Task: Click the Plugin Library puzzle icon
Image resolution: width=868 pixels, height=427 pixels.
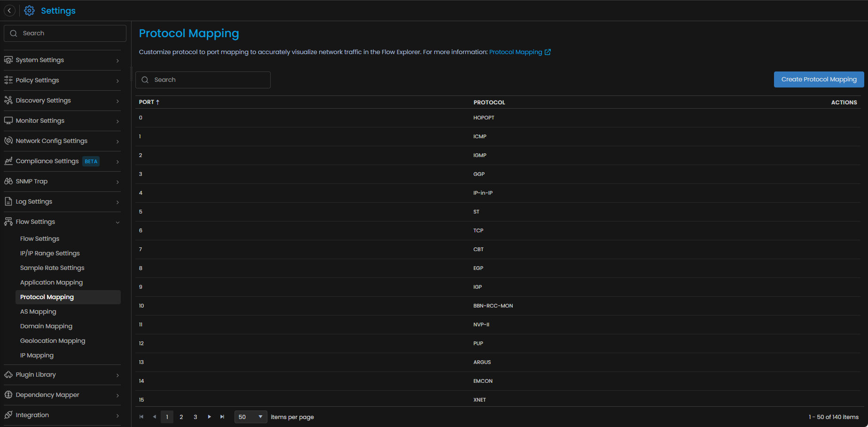Action: coord(8,374)
